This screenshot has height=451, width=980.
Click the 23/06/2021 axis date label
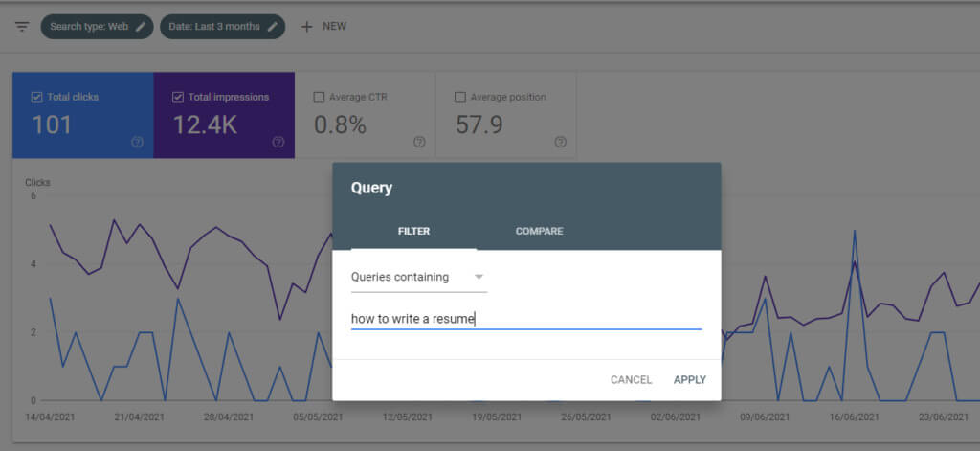tap(943, 417)
